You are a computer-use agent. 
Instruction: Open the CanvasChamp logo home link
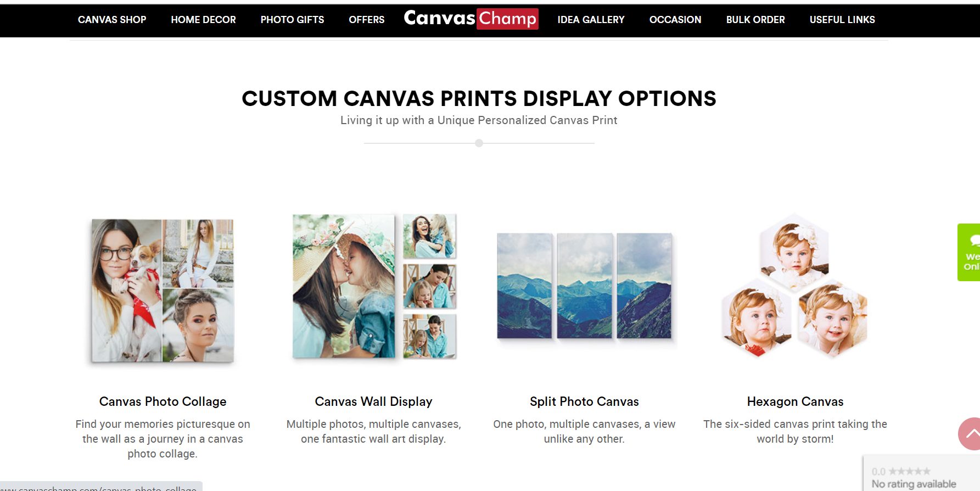pyautogui.click(x=471, y=19)
